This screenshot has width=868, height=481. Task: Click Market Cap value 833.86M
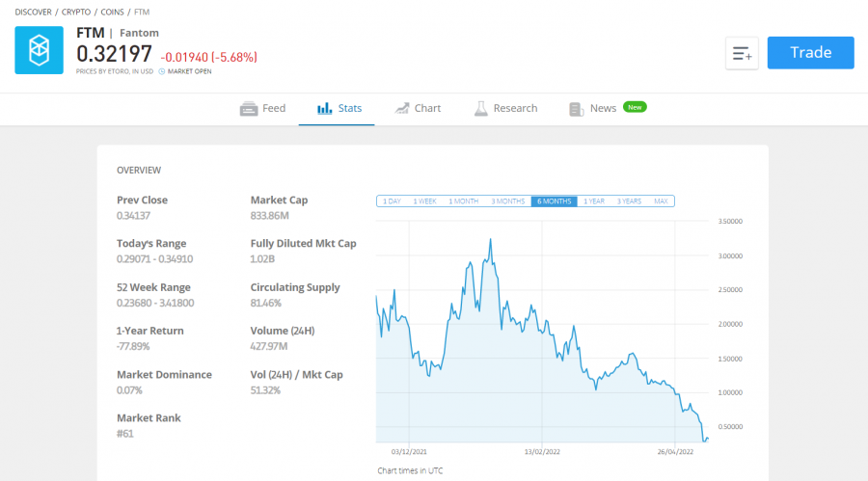270,216
